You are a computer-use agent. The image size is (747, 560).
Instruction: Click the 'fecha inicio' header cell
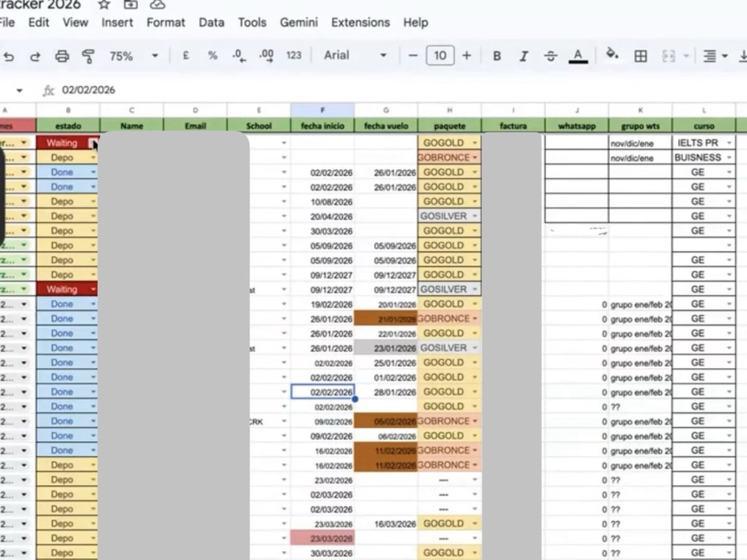tap(323, 125)
